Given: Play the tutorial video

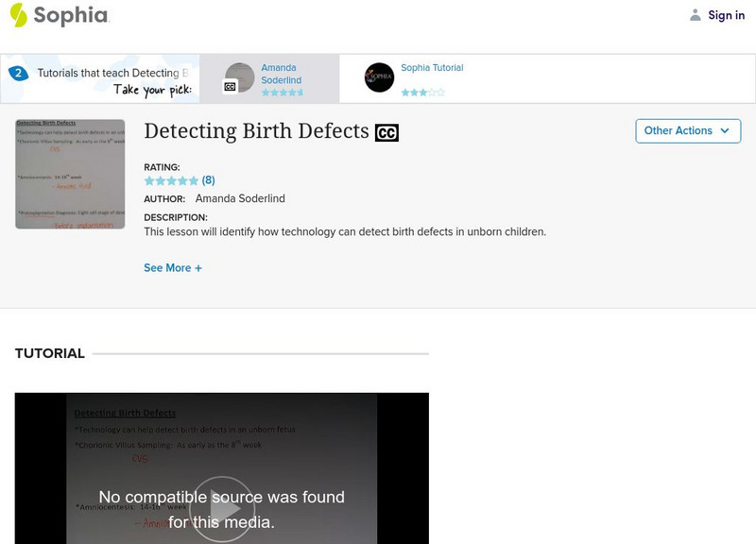Looking at the screenshot, I should pyautogui.click(x=222, y=509).
